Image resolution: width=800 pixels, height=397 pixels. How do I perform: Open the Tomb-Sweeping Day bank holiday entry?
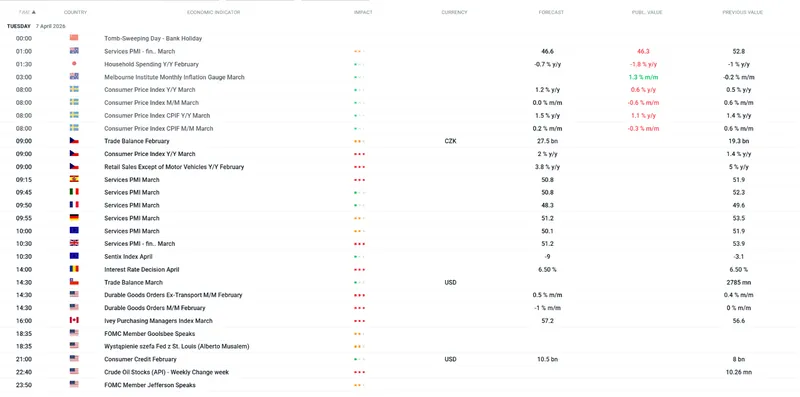click(153, 38)
